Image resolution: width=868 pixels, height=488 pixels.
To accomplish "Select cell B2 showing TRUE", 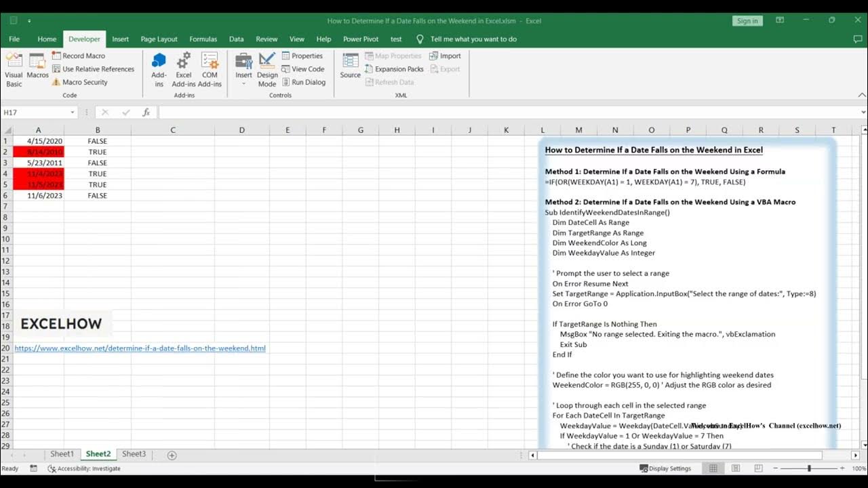I will (98, 152).
